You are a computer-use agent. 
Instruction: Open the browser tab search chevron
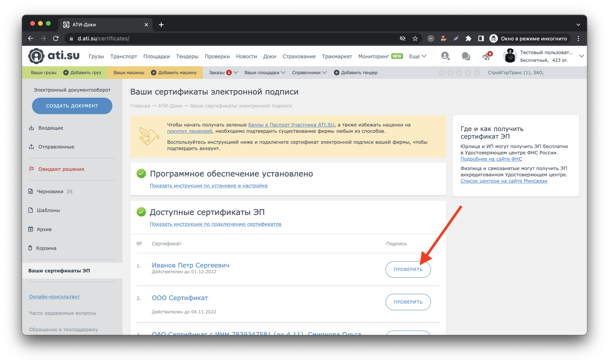click(578, 25)
